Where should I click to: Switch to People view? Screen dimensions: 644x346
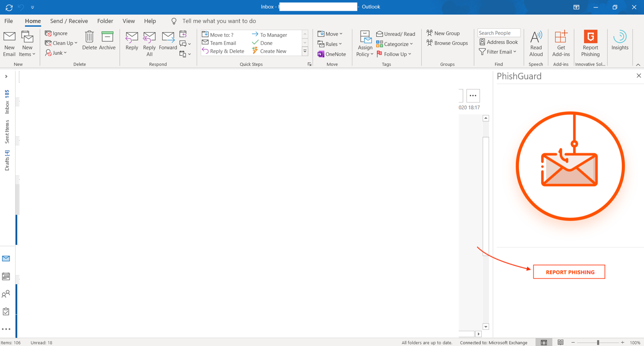6,294
